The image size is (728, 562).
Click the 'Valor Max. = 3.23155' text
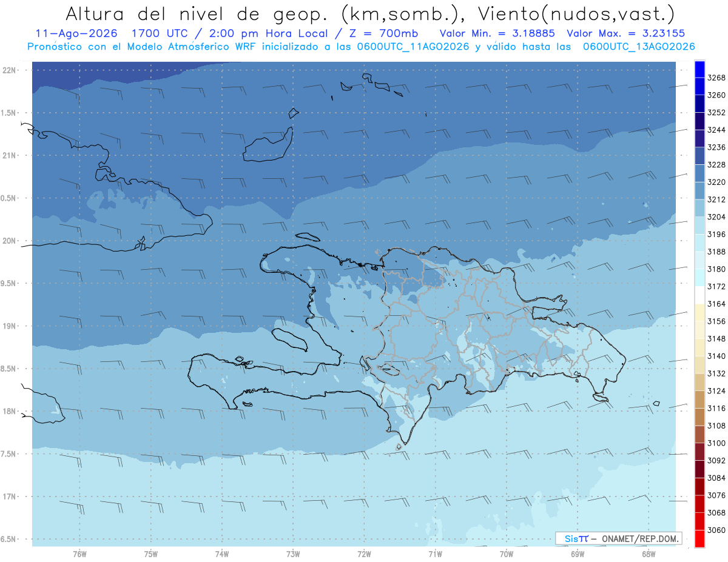tap(626, 34)
